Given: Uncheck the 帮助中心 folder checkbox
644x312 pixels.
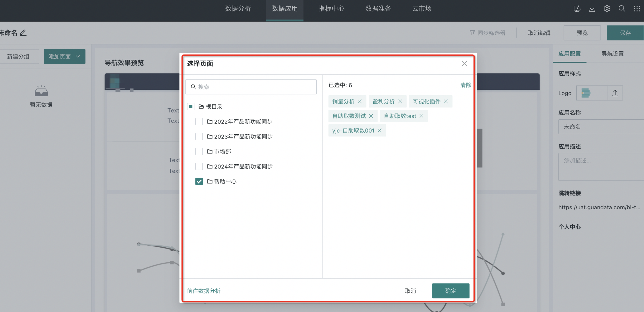Looking at the screenshot, I should click(199, 181).
